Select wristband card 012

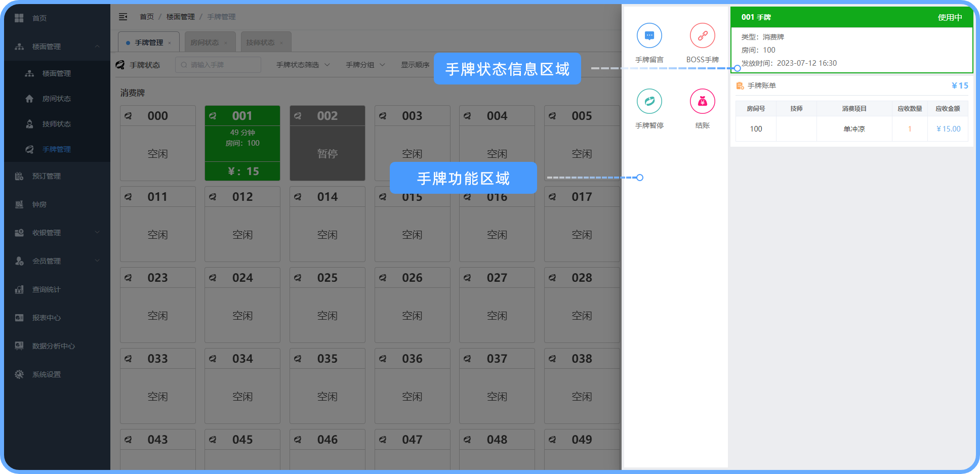pos(242,224)
